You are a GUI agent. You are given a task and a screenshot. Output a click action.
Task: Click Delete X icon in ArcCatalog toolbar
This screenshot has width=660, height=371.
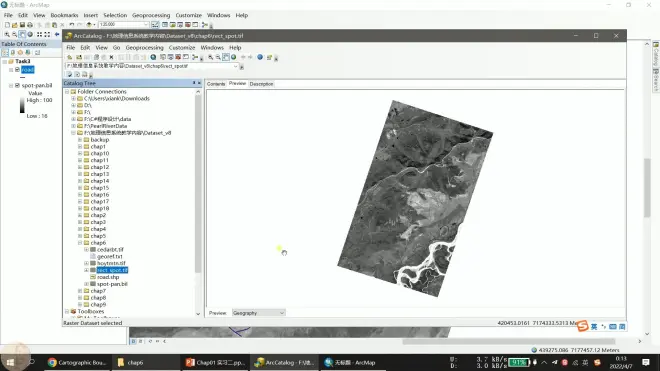point(111,57)
